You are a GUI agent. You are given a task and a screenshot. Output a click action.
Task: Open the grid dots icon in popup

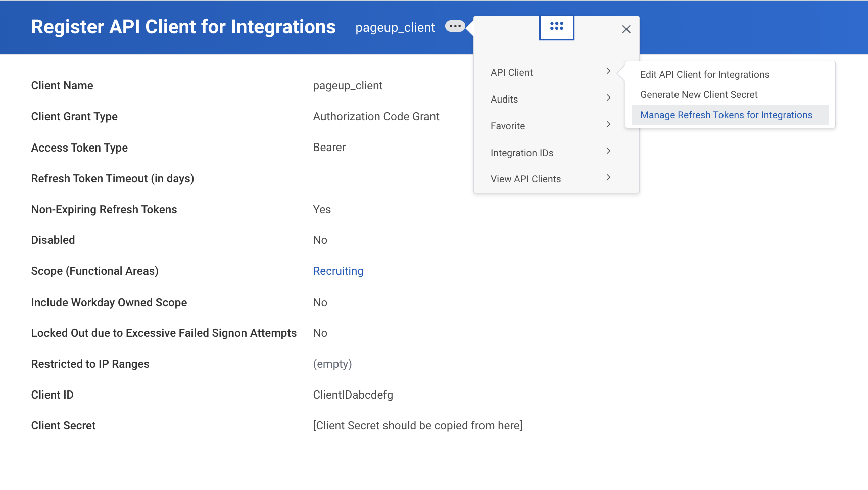[557, 27]
